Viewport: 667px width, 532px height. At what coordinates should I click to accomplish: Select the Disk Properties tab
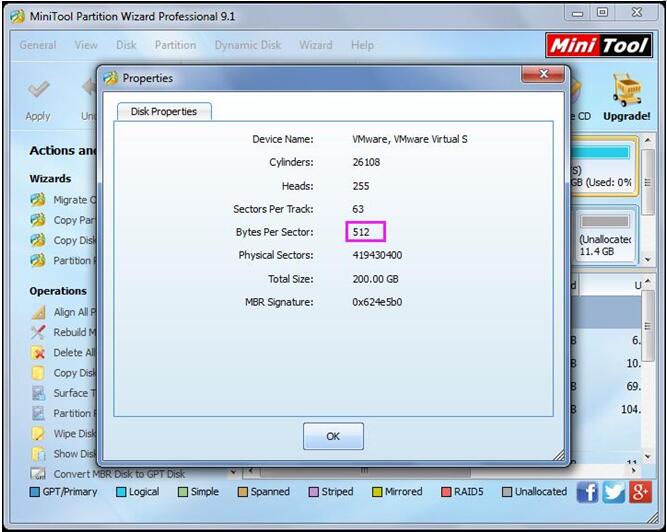tap(164, 111)
